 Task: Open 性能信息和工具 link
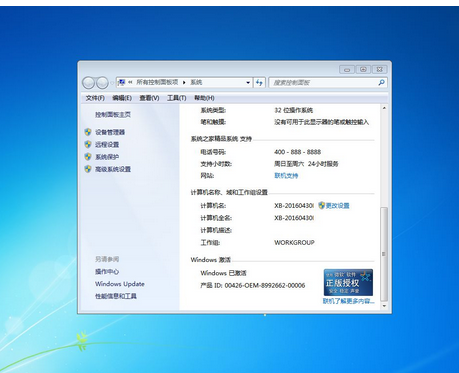click(116, 296)
